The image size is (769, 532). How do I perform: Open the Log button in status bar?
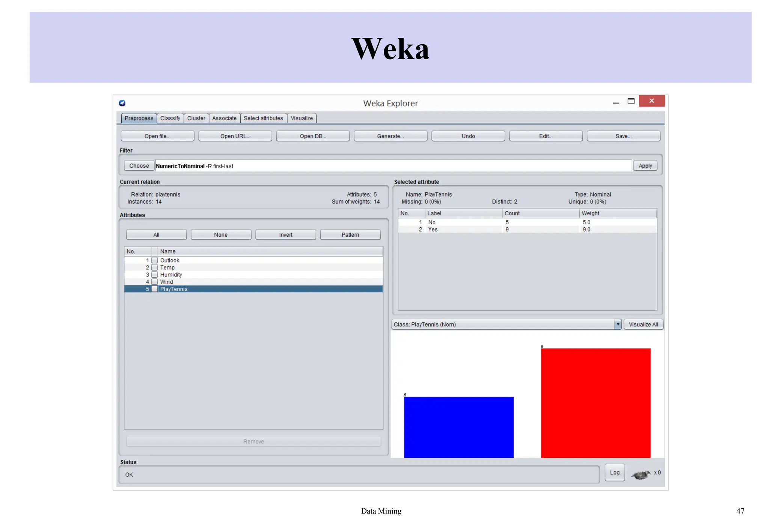tap(615, 473)
